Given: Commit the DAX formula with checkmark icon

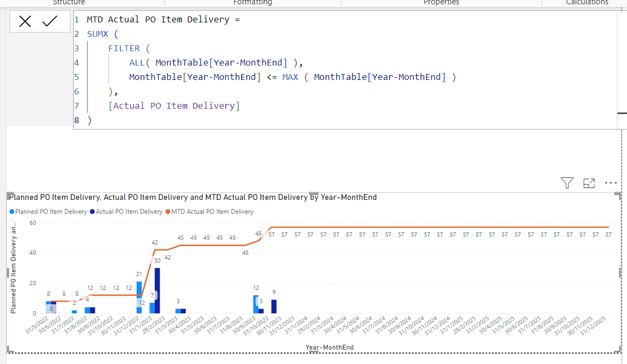Looking at the screenshot, I should click(x=50, y=21).
